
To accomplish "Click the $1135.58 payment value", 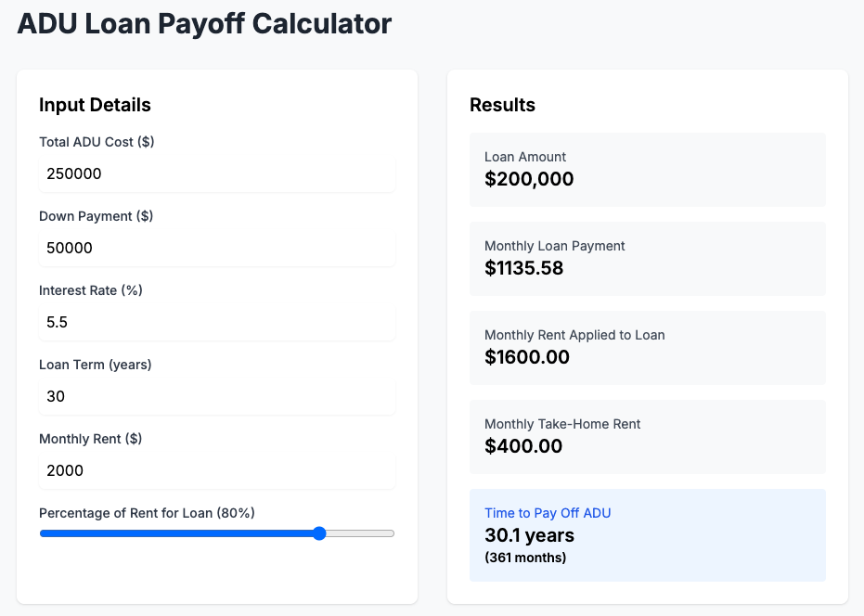I will point(524,268).
